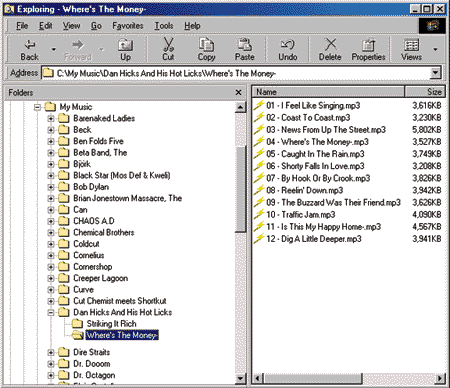Navigate Up one folder level
450x388 pixels.
(125, 49)
